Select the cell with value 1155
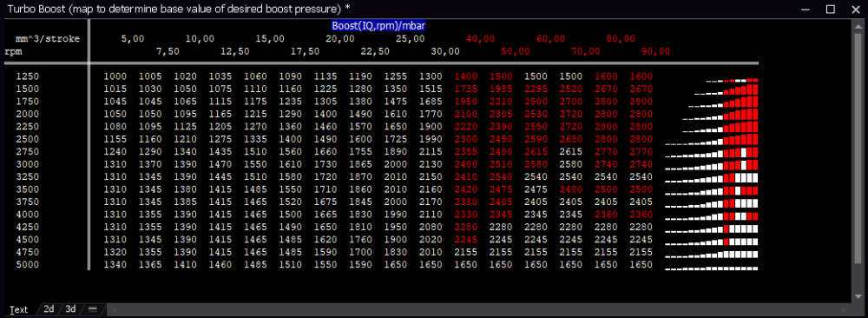 tap(115, 139)
